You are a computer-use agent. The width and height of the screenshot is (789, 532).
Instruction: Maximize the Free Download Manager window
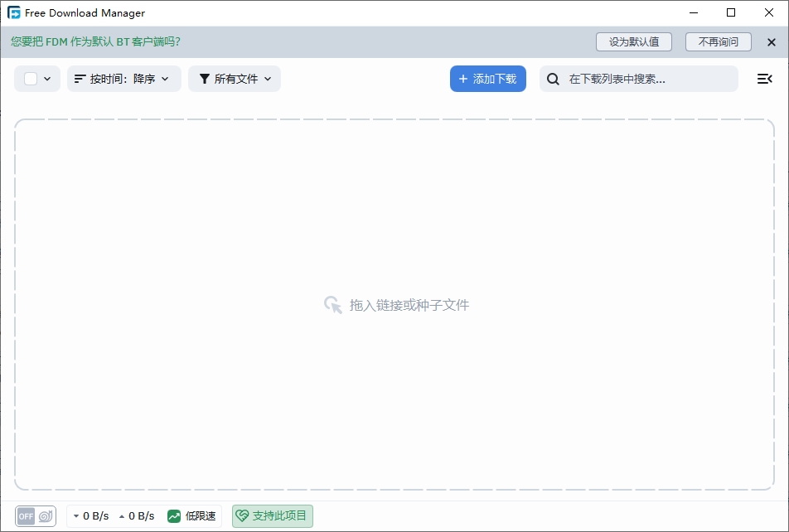[731, 12]
